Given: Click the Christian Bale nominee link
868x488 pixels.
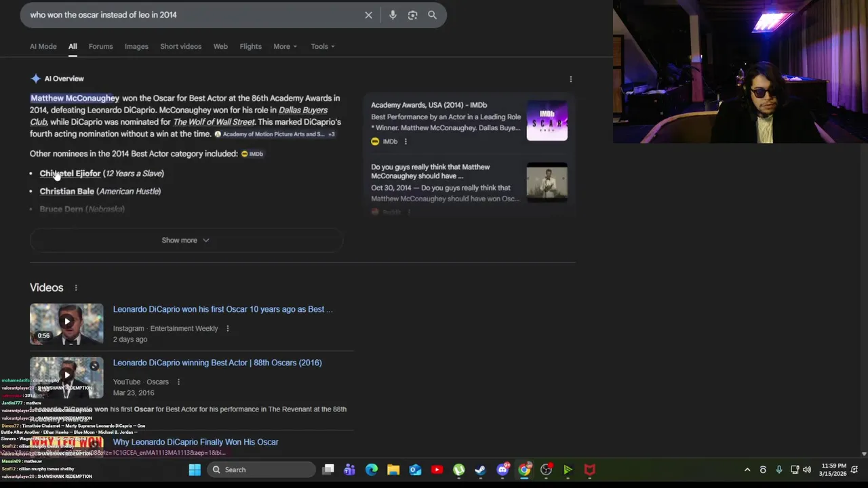Looking at the screenshot, I should pos(66,191).
